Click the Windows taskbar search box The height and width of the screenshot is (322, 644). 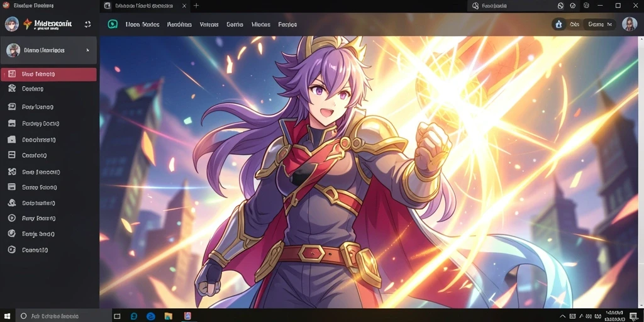click(x=64, y=316)
